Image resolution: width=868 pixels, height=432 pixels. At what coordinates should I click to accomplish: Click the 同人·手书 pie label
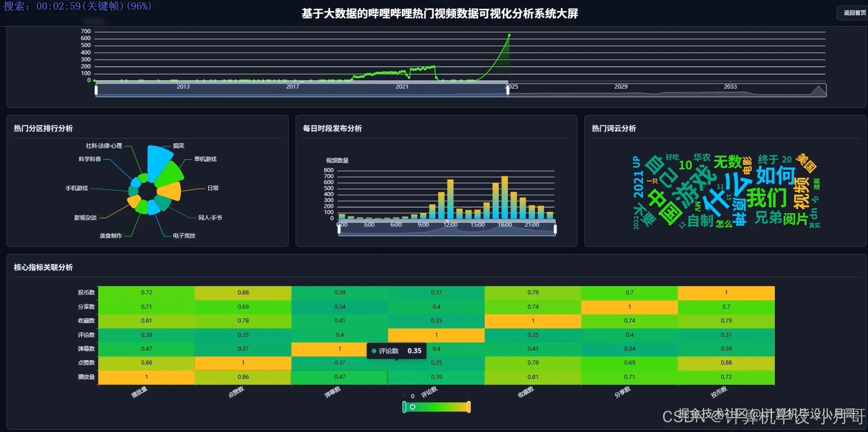(210, 217)
